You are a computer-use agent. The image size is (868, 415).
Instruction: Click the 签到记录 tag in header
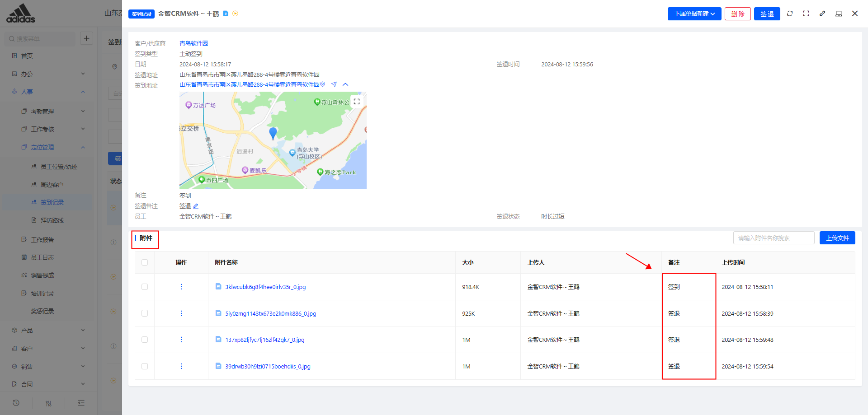[x=142, y=14]
